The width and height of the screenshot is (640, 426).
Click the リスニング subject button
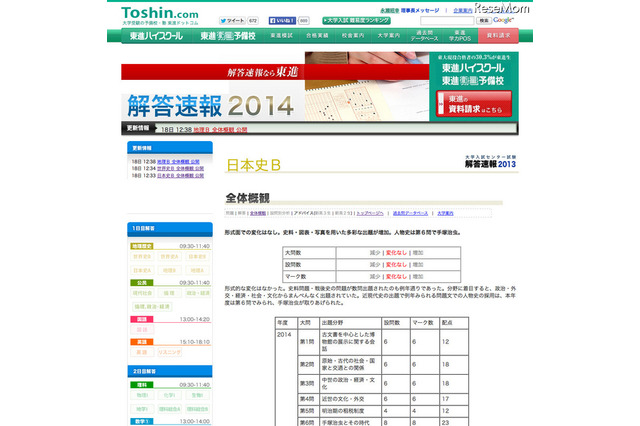coord(169,352)
